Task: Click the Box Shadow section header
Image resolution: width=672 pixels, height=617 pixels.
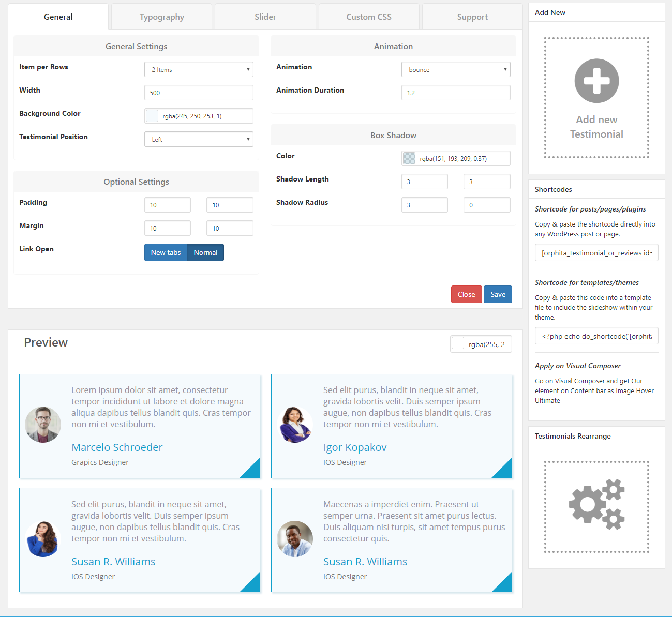Action: (393, 135)
